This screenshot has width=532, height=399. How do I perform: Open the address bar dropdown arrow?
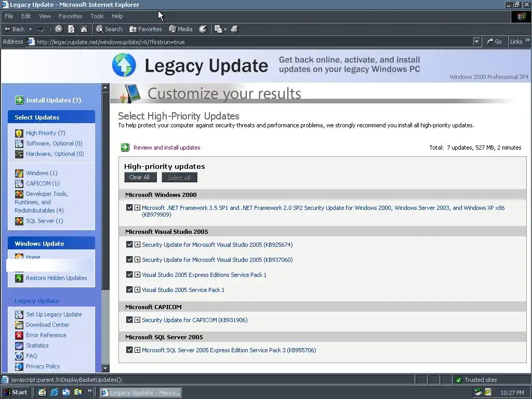(477, 42)
